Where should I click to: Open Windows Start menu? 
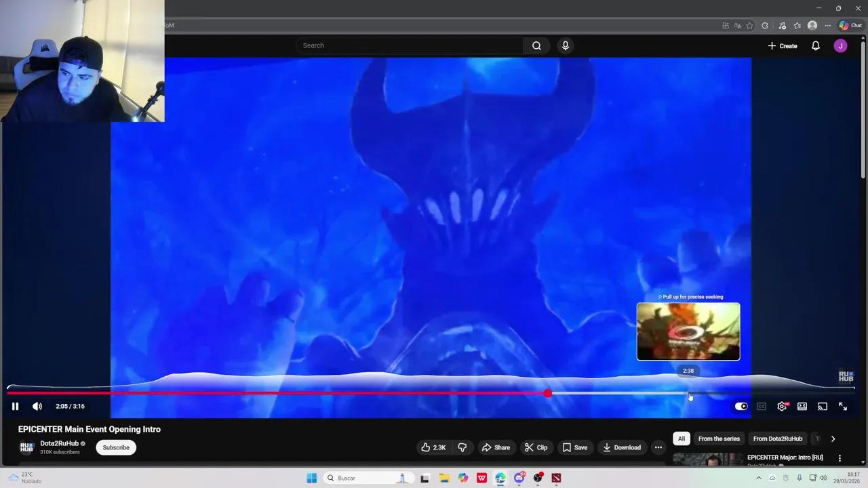click(311, 478)
